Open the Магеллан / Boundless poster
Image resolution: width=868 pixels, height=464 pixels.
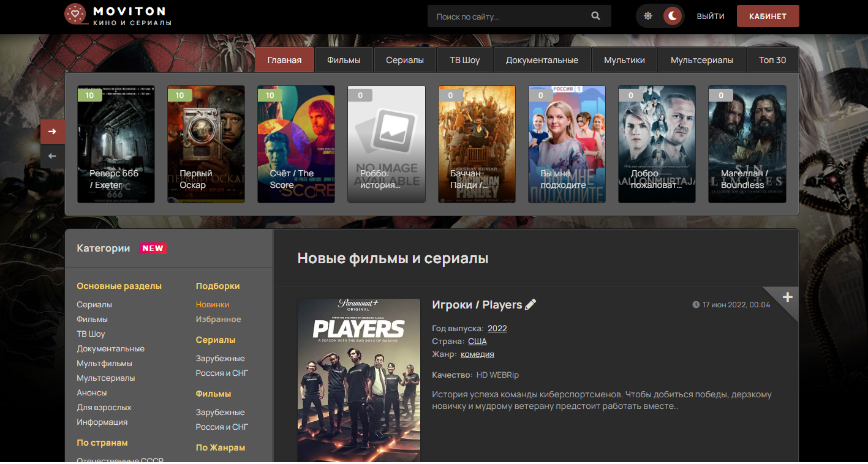(747, 144)
